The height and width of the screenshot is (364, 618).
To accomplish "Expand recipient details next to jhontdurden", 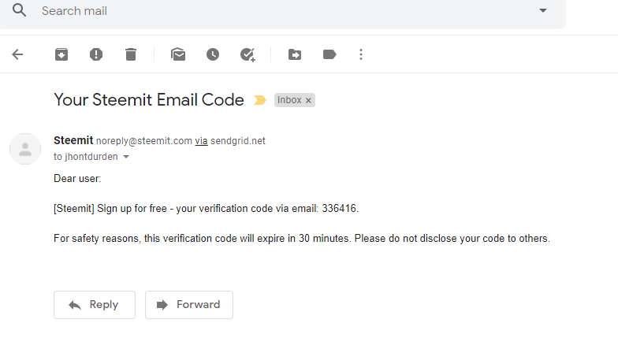I will pyautogui.click(x=126, y=157).
